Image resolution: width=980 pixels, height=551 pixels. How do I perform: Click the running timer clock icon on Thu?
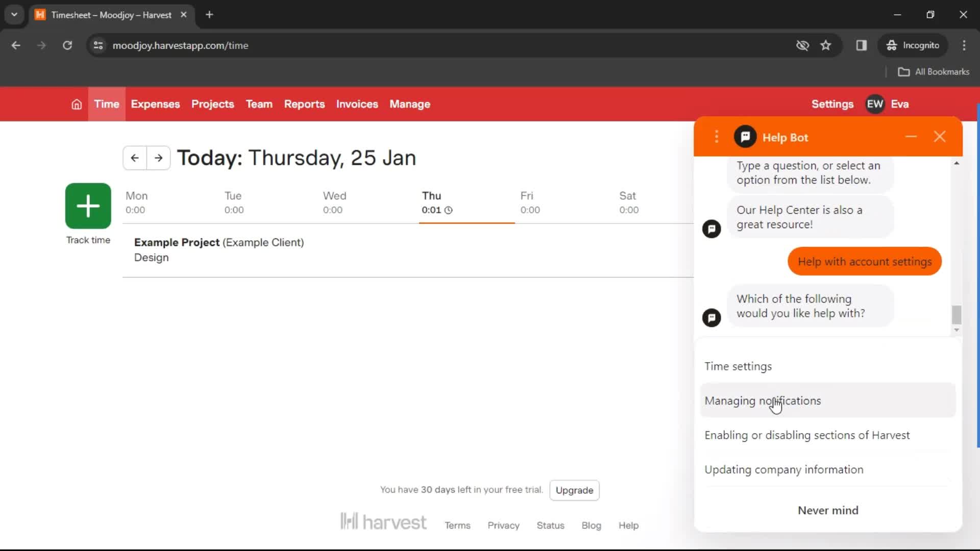click(449, 210)
